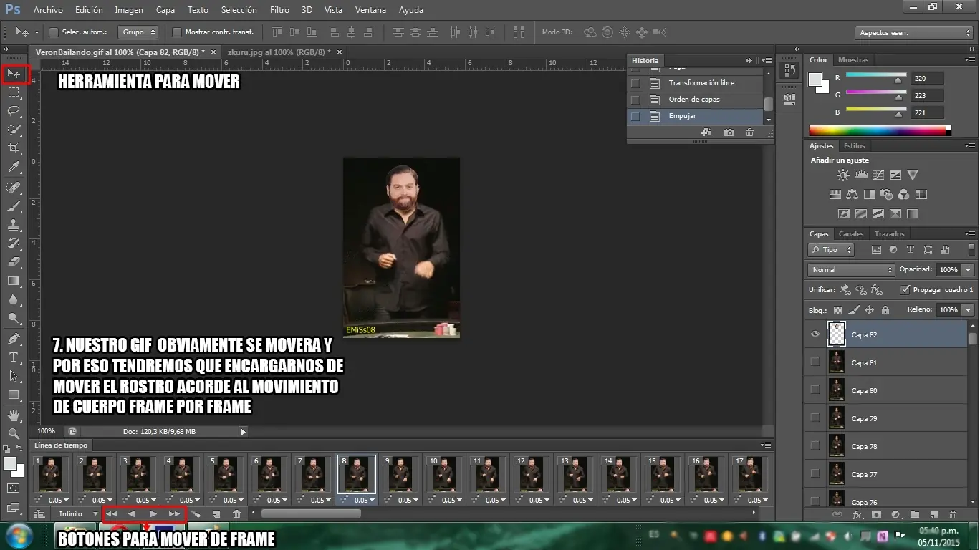Select previous frame button
The height and width of the screenshot is (550, 980).
(x=131, y=514)
